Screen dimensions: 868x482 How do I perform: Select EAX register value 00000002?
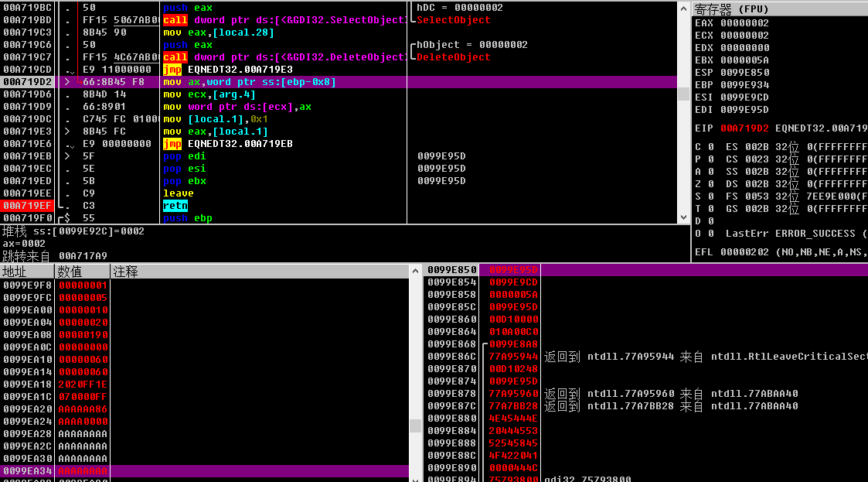click(x=744, y=23)
